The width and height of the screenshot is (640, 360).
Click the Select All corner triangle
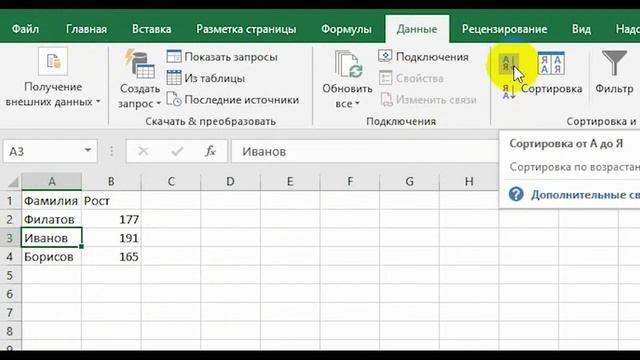coord(13,181)
